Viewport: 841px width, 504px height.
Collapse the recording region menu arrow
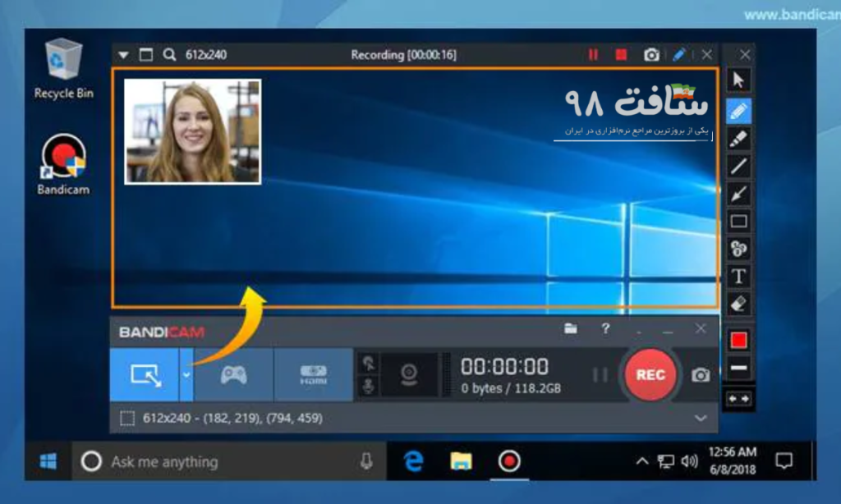tap(123, 54)
